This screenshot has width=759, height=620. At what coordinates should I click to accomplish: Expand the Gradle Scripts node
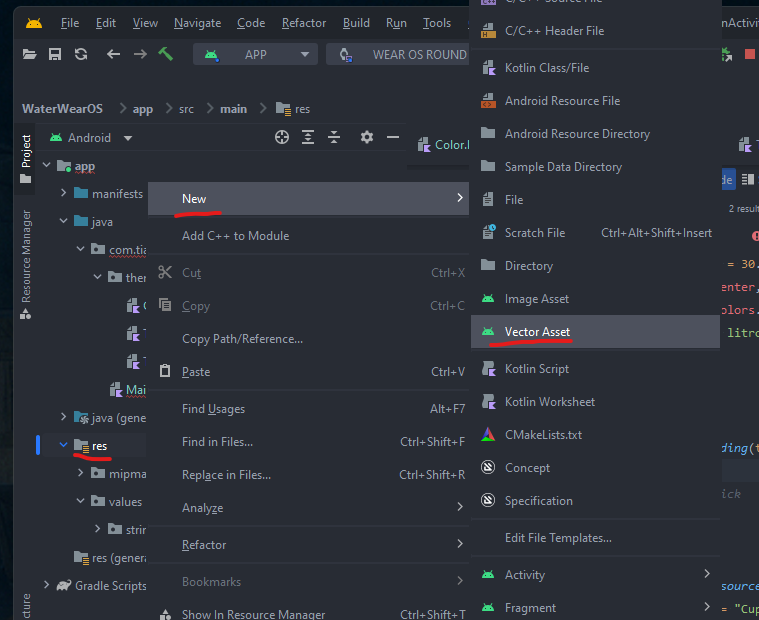click(46, 585)
